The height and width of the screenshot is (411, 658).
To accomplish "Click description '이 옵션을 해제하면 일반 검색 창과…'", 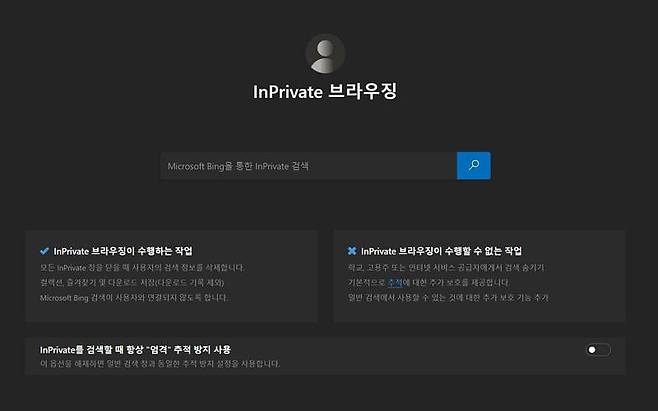I will click(160, 364).
